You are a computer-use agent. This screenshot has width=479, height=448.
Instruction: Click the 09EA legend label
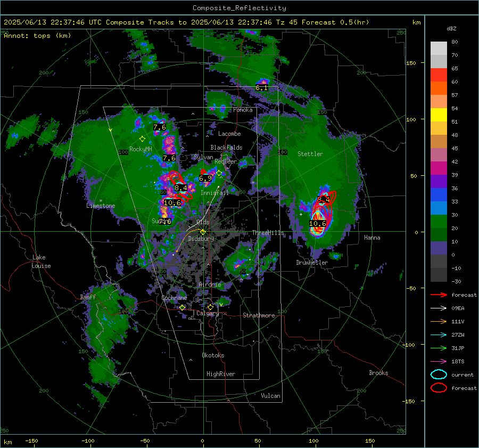(x=458, y=308)
